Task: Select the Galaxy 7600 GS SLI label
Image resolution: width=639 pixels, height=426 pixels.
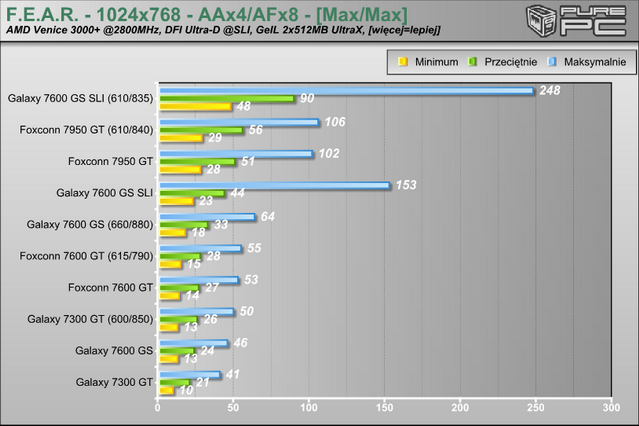Action: 105,193
